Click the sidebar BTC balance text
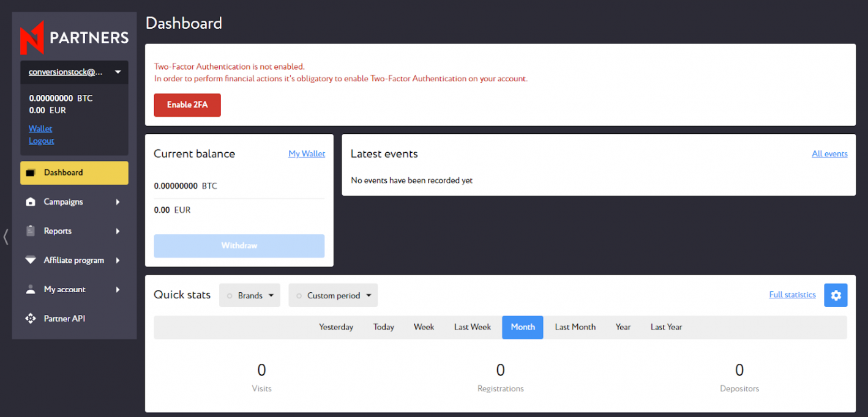The width and height of the screenshot is (868, 417). (x=61, y=98)
